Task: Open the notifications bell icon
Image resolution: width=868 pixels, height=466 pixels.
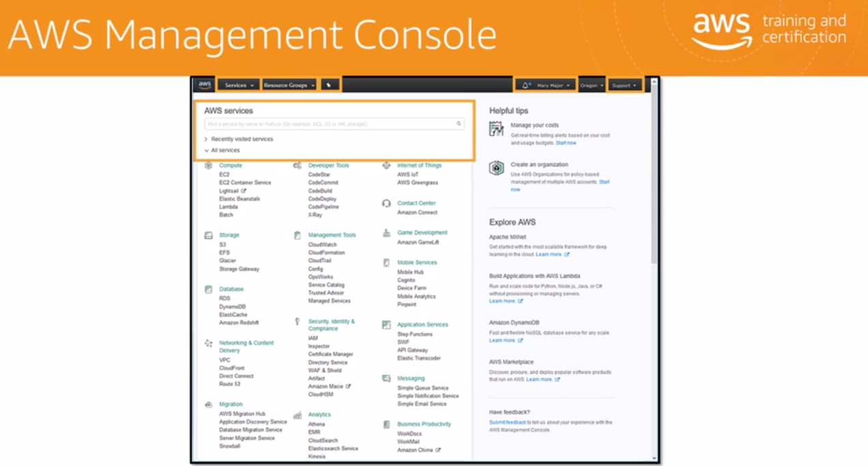Action: click(525, 85)
